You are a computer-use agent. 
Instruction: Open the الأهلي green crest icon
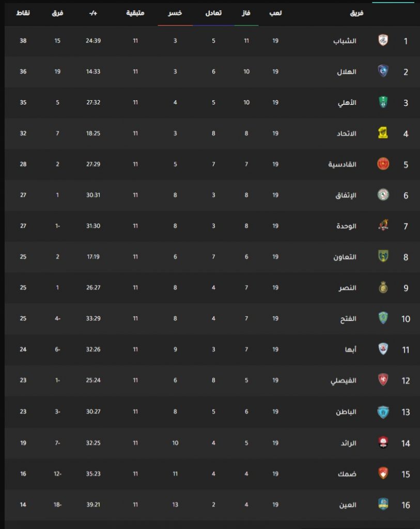[x=383, y=102]
